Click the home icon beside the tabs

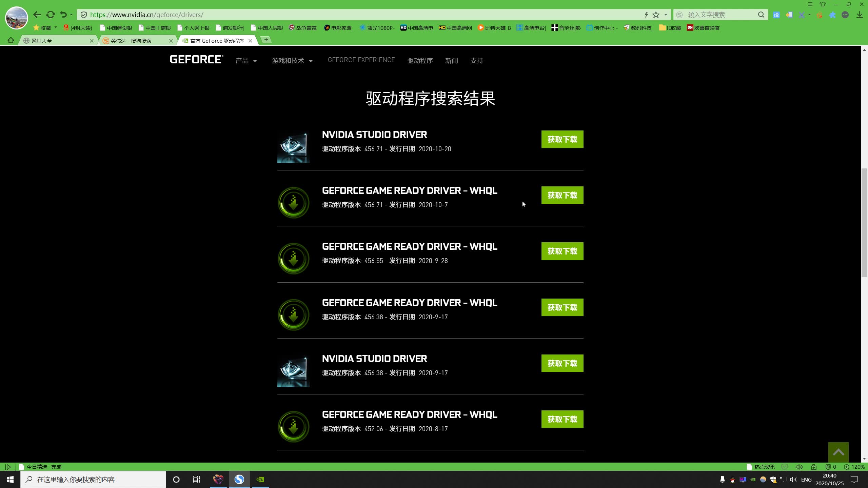click(11, 40)
